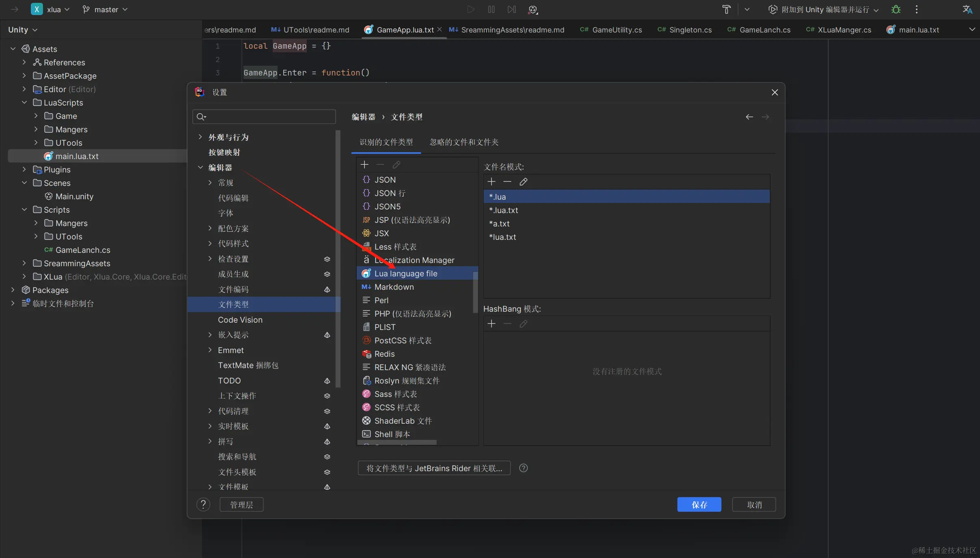Open the translate icon at top right

point(967,9)
